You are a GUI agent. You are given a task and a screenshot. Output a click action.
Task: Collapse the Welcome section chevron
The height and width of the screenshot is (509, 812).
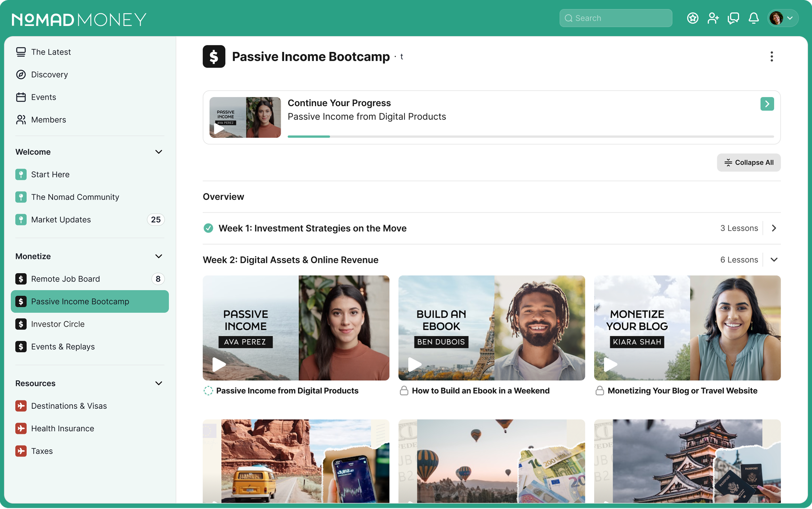(158, 152)
